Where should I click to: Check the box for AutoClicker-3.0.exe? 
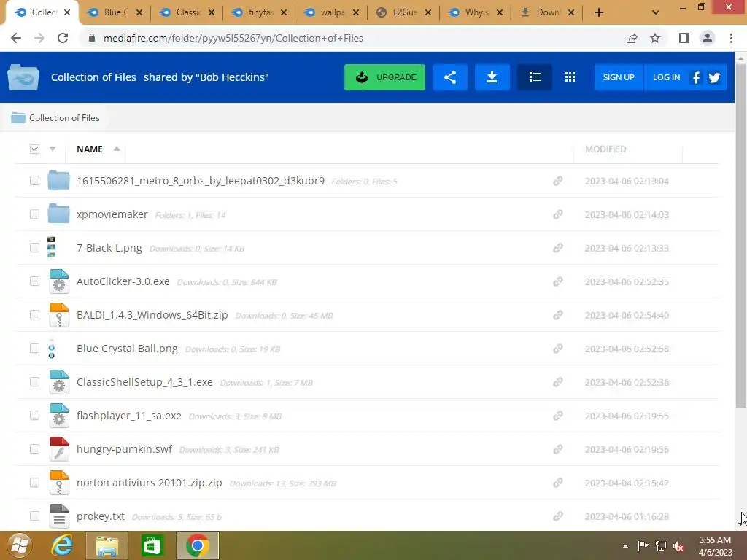pos(34,281)
